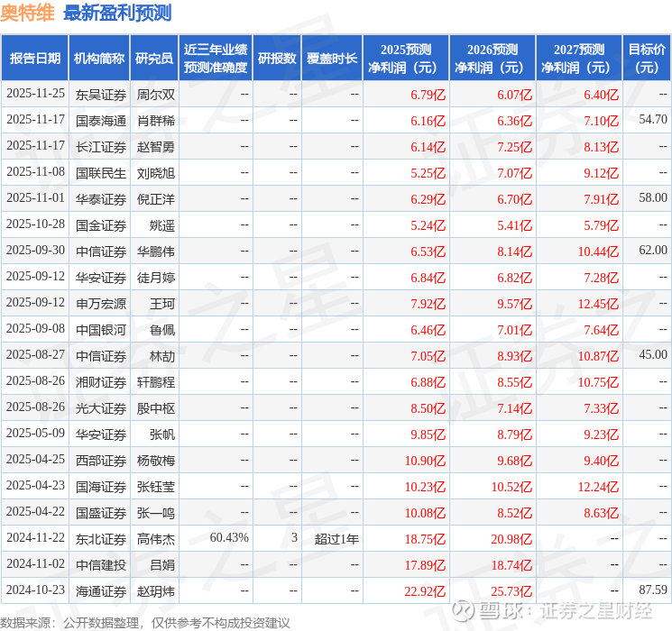
Task: Click the 10.90亿 2025 forecast value
Action: pos(425,461)
